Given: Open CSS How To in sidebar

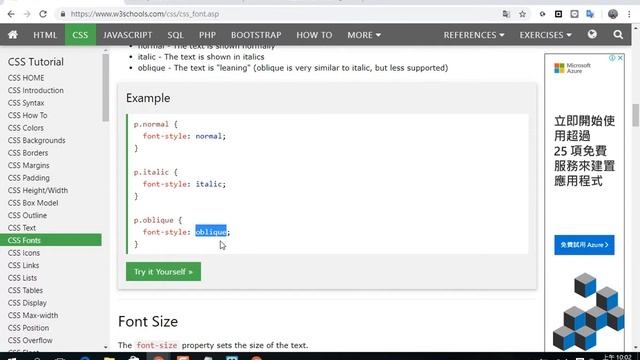Looking at the screenshot, I should pyautogui.click(x=27, y=115).
